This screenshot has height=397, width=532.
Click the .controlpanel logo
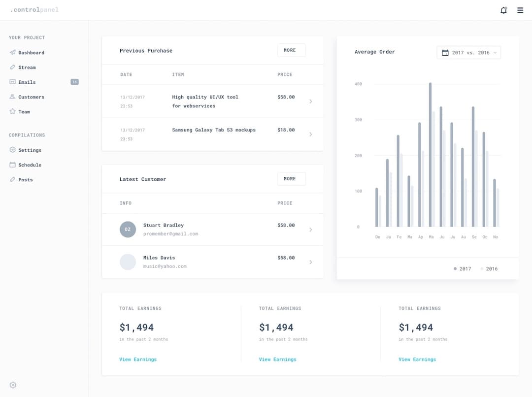[33, 9]
